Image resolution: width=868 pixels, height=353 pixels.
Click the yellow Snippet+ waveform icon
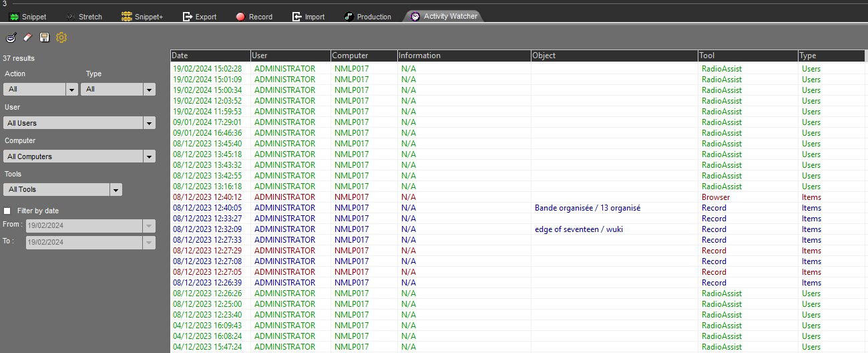point(127,17)
